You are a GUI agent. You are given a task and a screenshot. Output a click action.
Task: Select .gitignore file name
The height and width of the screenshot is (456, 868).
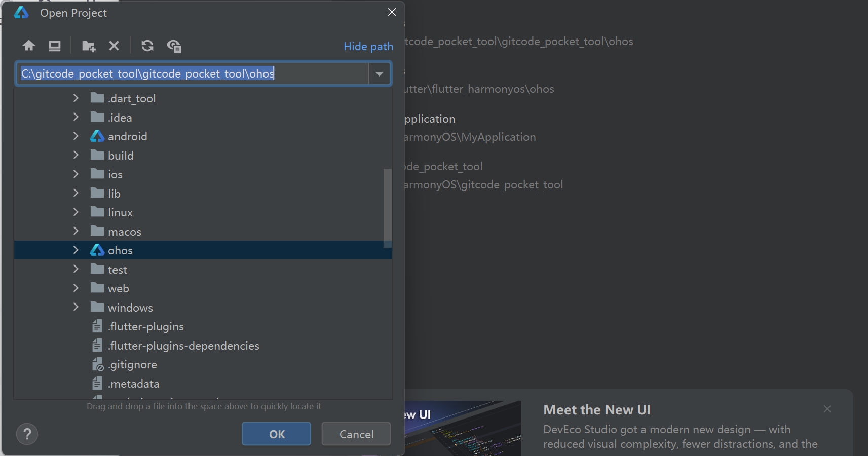(132, 365)
